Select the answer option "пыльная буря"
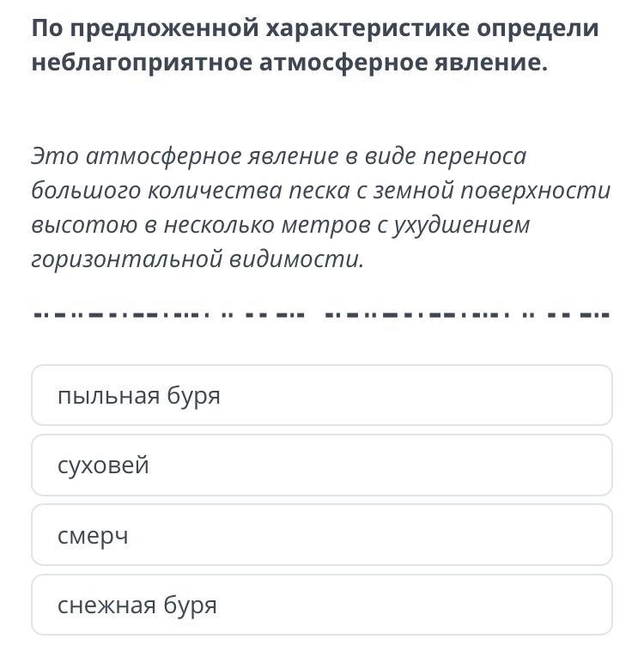 (321, 396)
